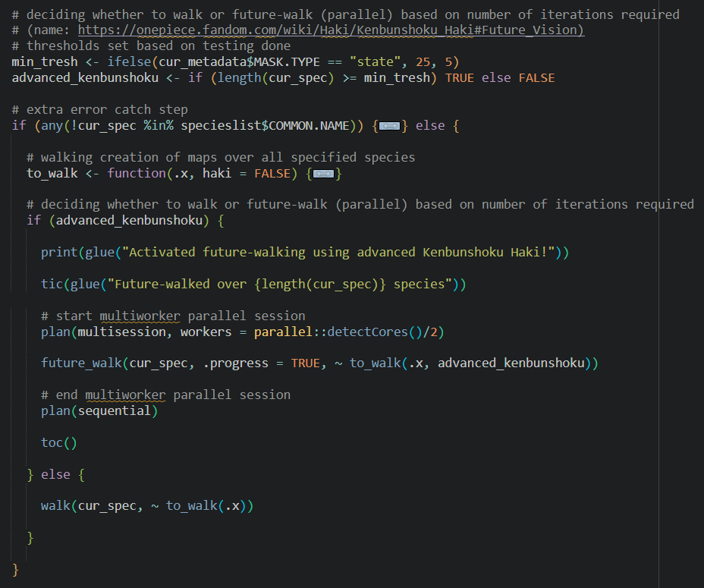The height and width of the screenshot is (588, 704).
Task: Open the onepiece.fandom.com Kenbunshoku Haki link
Action: 331,30
